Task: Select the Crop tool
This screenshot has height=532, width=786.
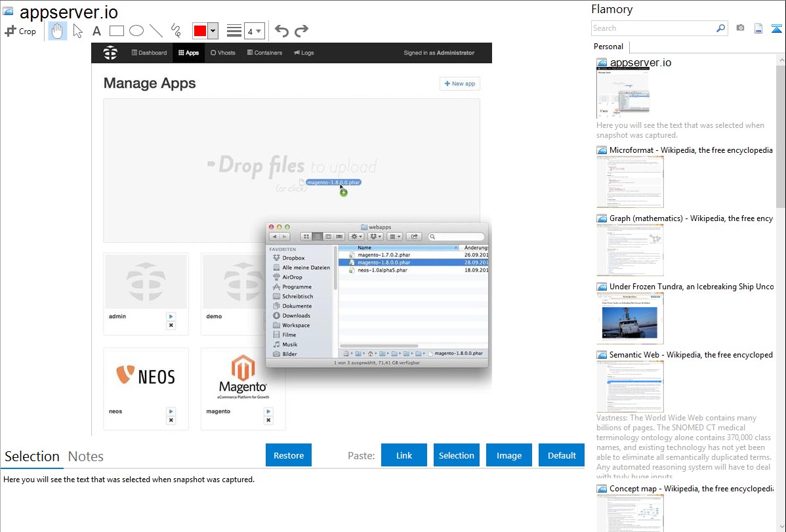Action: click(x=20, y=31)
